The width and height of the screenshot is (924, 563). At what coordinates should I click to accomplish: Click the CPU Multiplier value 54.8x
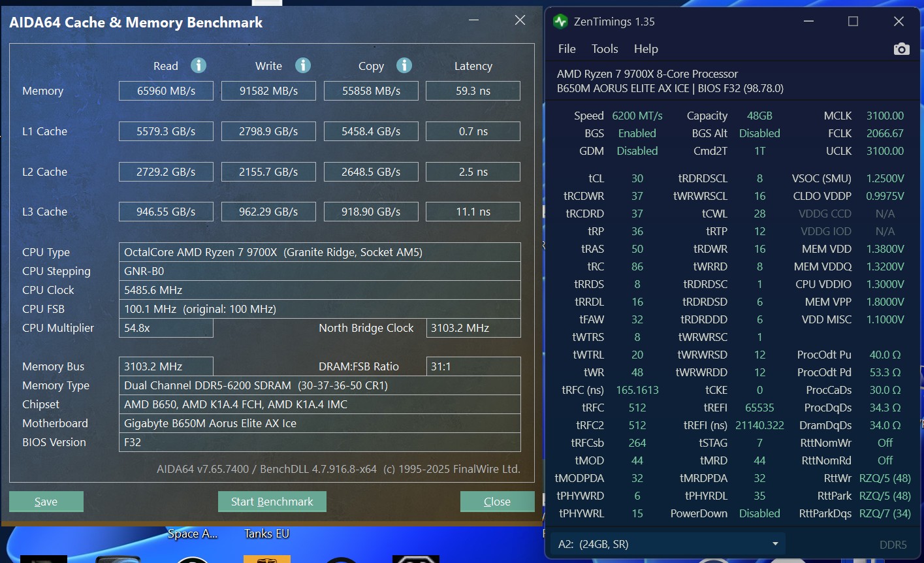(x=166, y=328)
